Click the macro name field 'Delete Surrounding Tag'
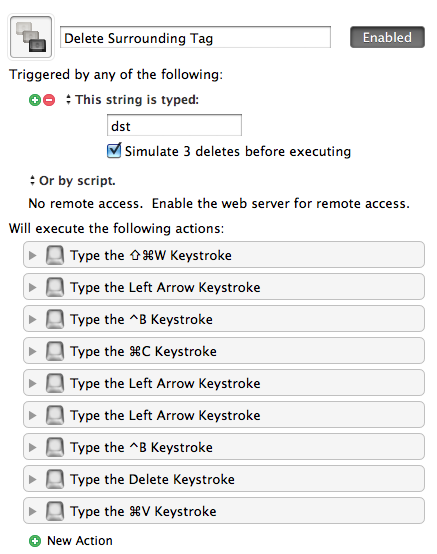 click(195, 37)
